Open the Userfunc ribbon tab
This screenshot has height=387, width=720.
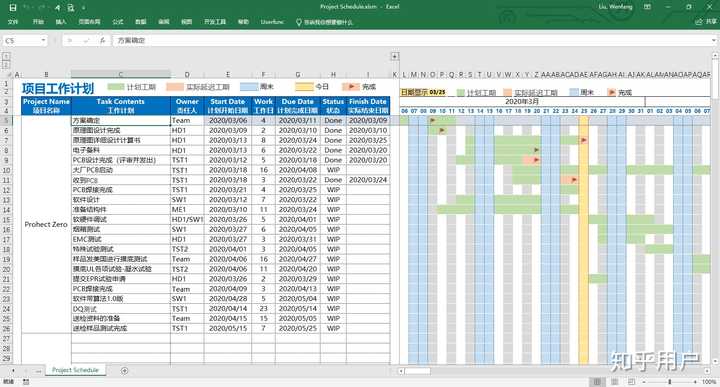[272, 22]
